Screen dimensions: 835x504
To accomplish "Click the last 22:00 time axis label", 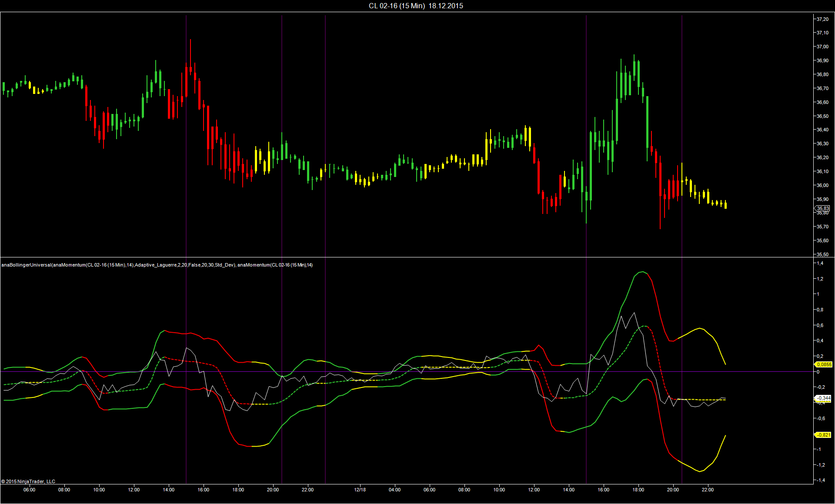I will tap(708, 490).
